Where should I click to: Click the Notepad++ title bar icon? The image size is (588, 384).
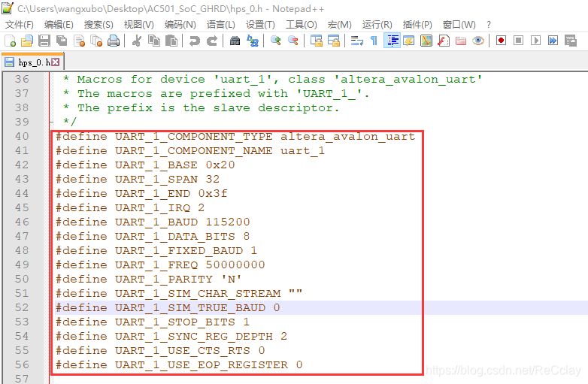coord(8,8)
